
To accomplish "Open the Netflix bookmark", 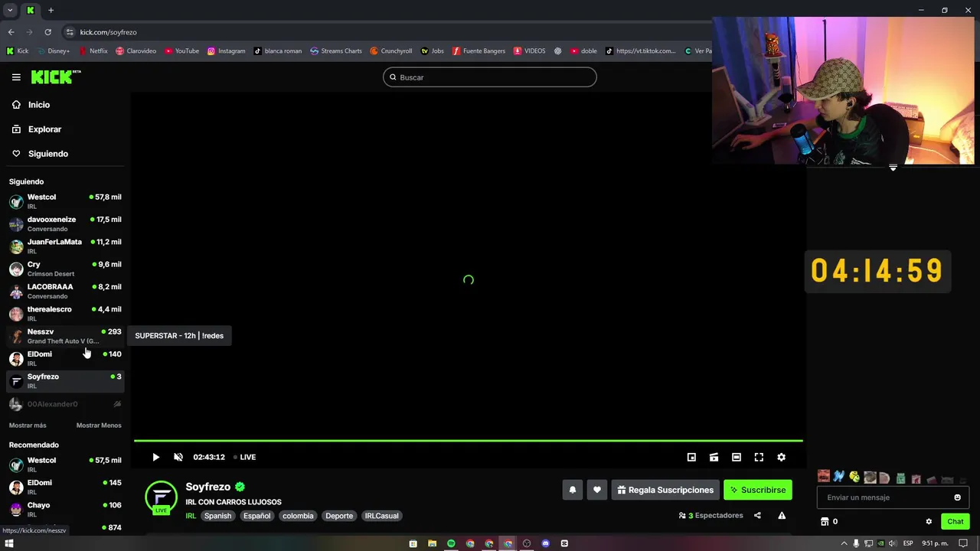I will [x=93, y=51].
